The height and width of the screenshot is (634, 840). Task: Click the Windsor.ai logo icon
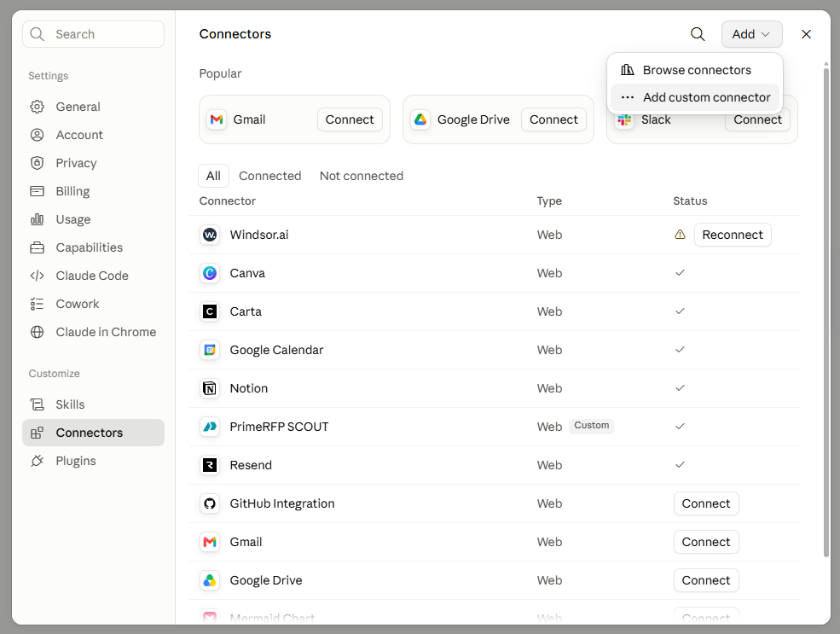click(210, 235)
